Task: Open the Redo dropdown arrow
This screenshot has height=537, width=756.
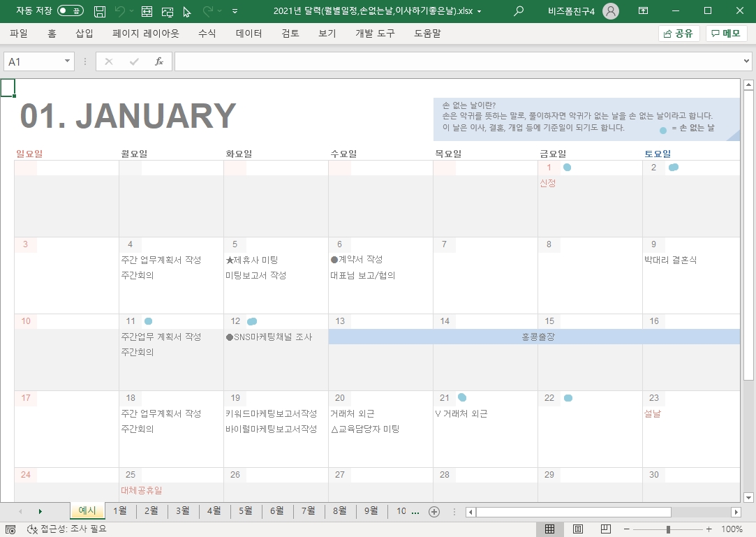Action: (x=220, y=10)
